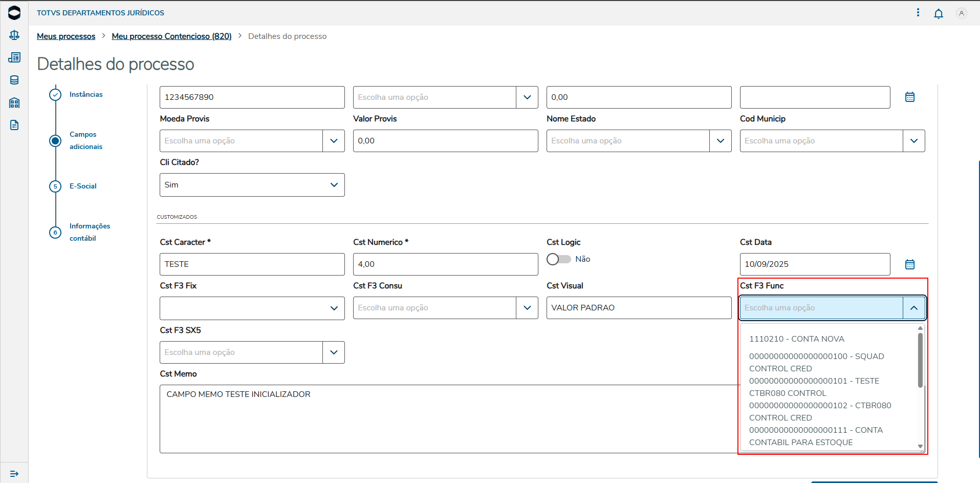Screen dimensions: 980x483
Task: Open the three-dot options menu
Action: (x=918, y=13)
